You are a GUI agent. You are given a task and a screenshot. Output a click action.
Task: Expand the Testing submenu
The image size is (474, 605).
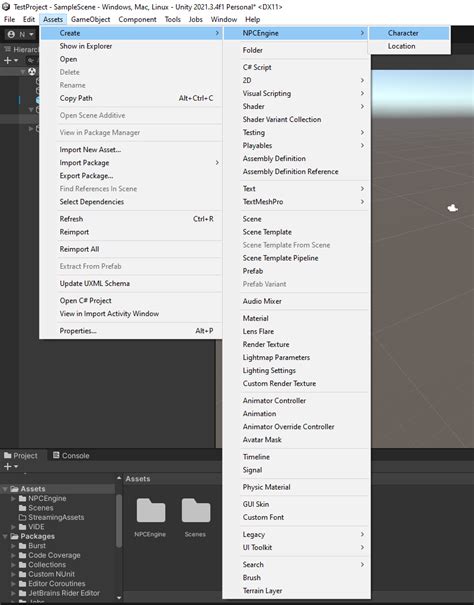click(x=296, y=133)
